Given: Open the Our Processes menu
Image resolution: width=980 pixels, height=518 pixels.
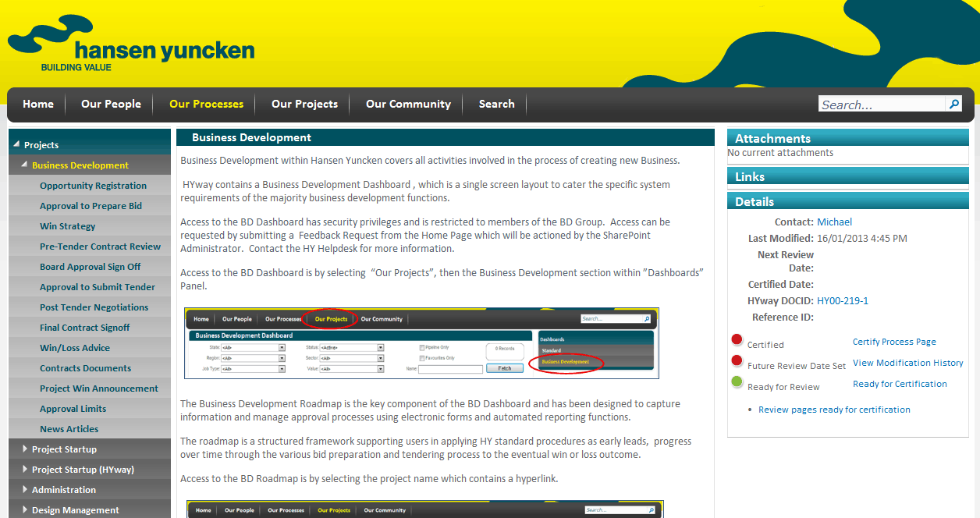Looking at the screenshot, I should click(x=206, y=104).
